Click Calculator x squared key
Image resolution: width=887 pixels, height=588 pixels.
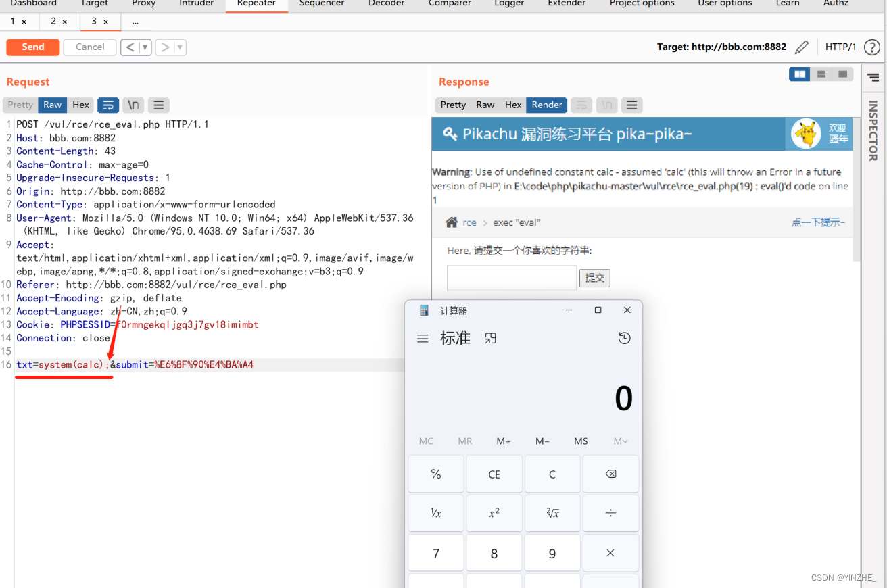coord(494,514)
